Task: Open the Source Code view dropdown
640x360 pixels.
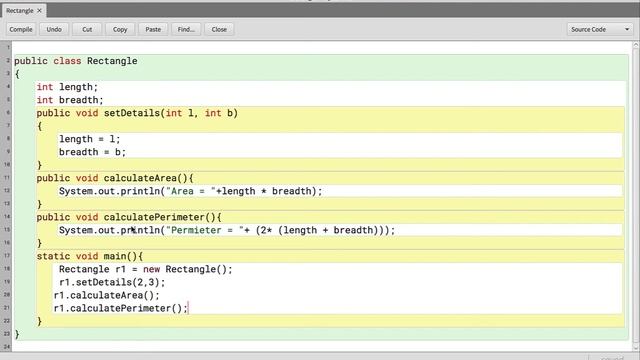Action: pyautogui.click(x=600, y=29)
